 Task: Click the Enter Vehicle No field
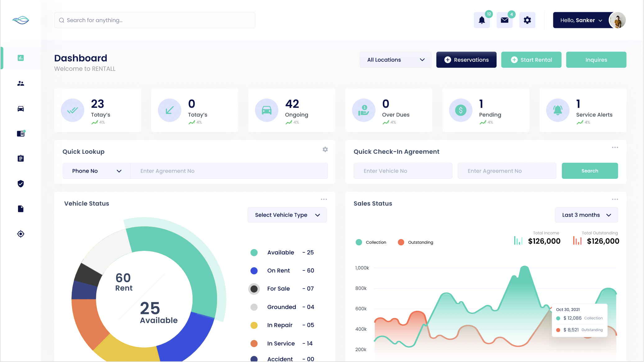(x=403, y=171)
